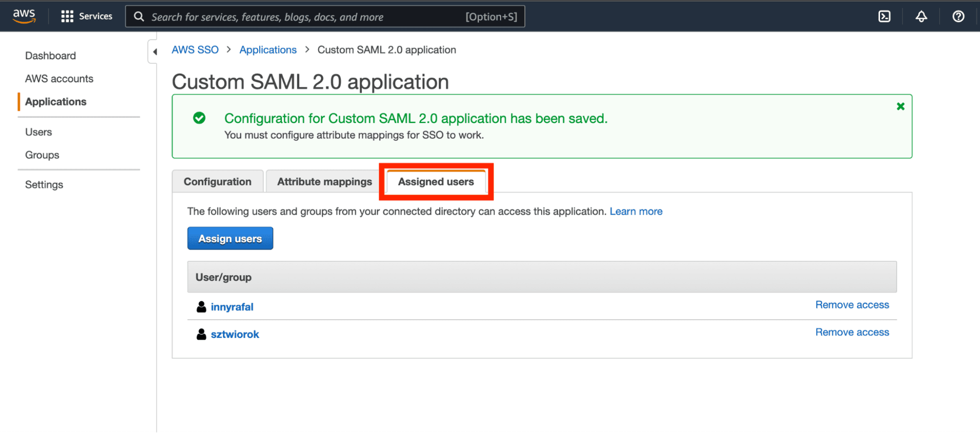Open the Services grid menu
Viewport: 980px width, 433px height.
(x=86, y=16)
